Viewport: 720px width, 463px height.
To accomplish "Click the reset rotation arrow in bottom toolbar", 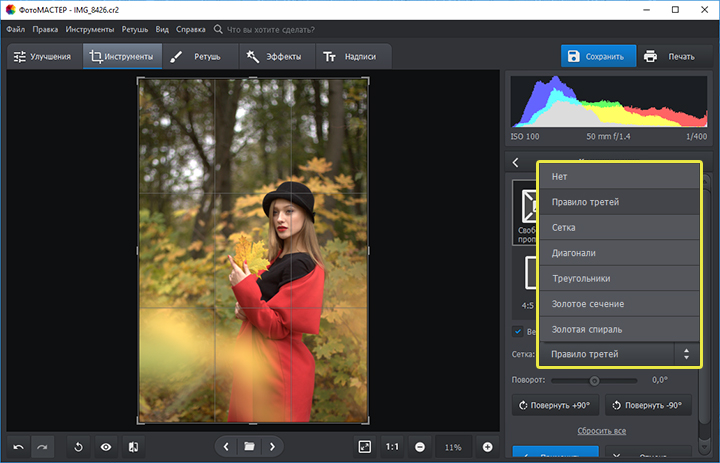I will (79, 446).
